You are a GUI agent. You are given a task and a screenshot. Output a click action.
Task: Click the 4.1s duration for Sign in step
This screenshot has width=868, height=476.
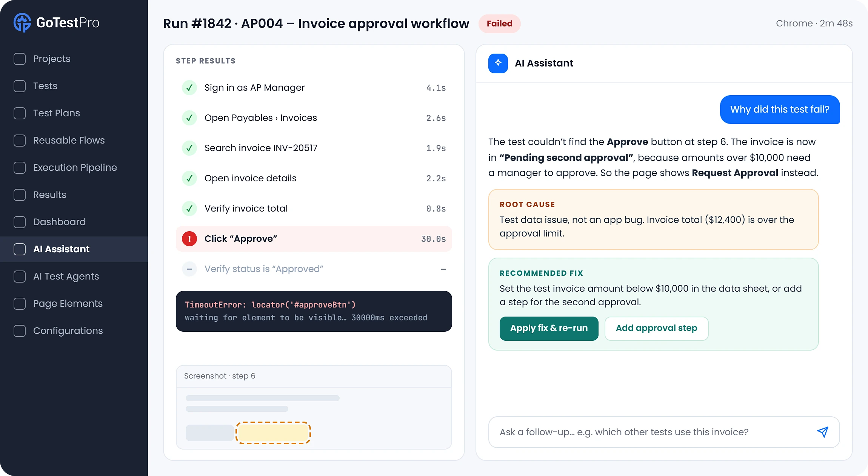coord(436,88)
